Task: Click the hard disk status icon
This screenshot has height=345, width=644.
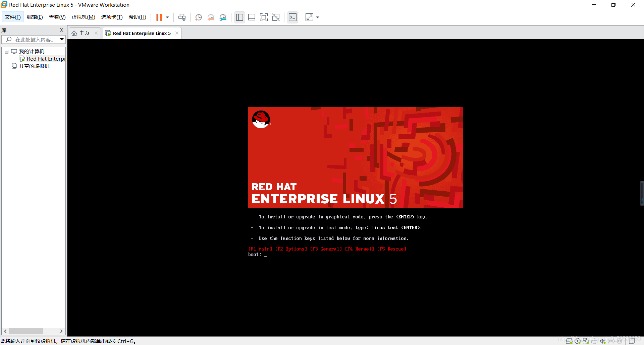Action: coord(569,341)
